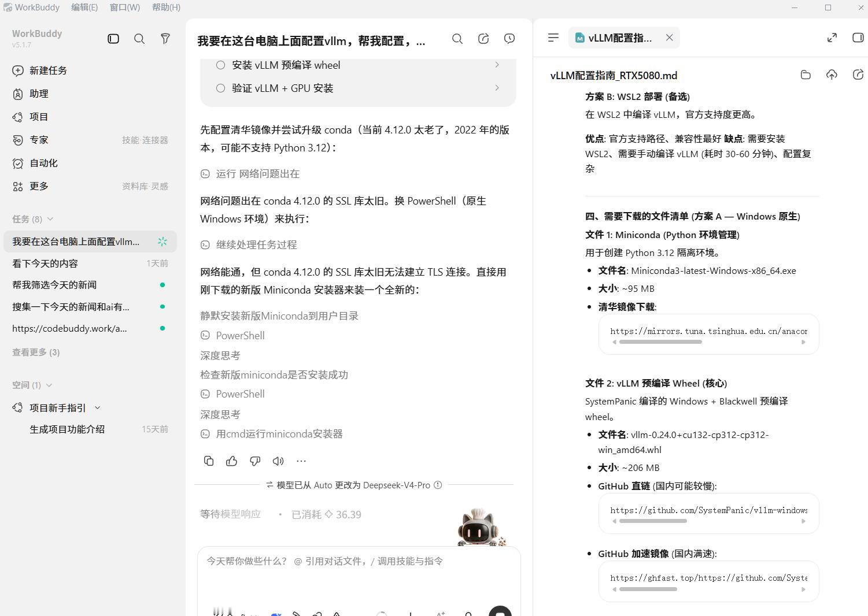The image size is (868, 616).
Task: Open file folder for vLLM配置指南_RTX5080.md
Action: pyautogui.click(x=806, y=75)
